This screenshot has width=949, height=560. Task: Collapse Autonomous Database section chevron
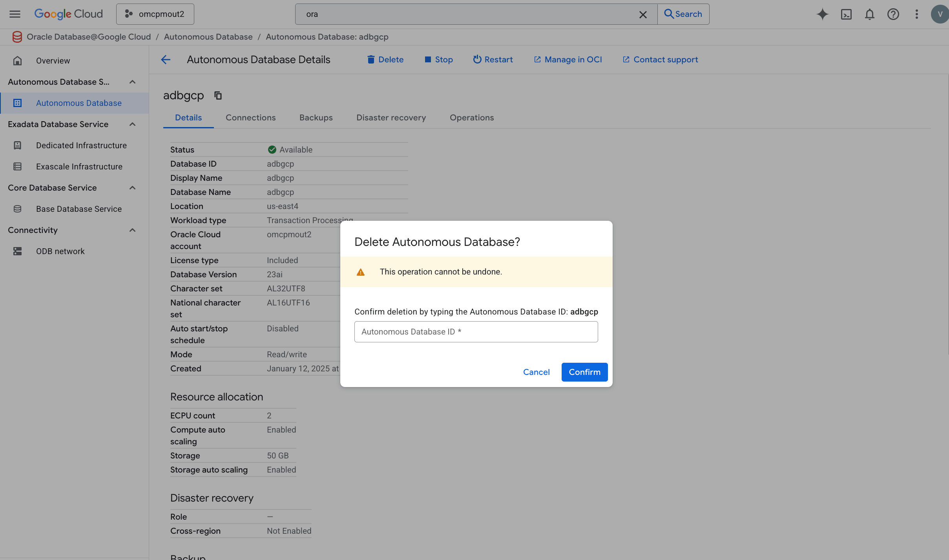pos(133,82)
